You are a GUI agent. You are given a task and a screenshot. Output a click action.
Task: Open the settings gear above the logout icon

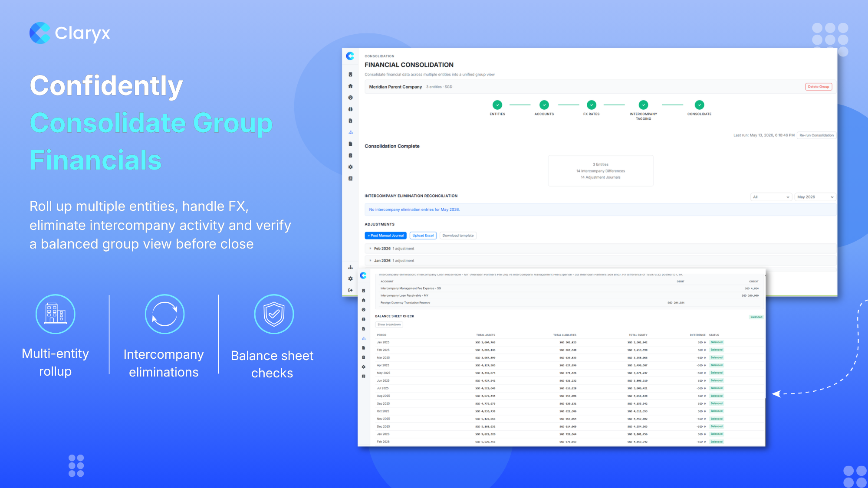click(350, 279)
